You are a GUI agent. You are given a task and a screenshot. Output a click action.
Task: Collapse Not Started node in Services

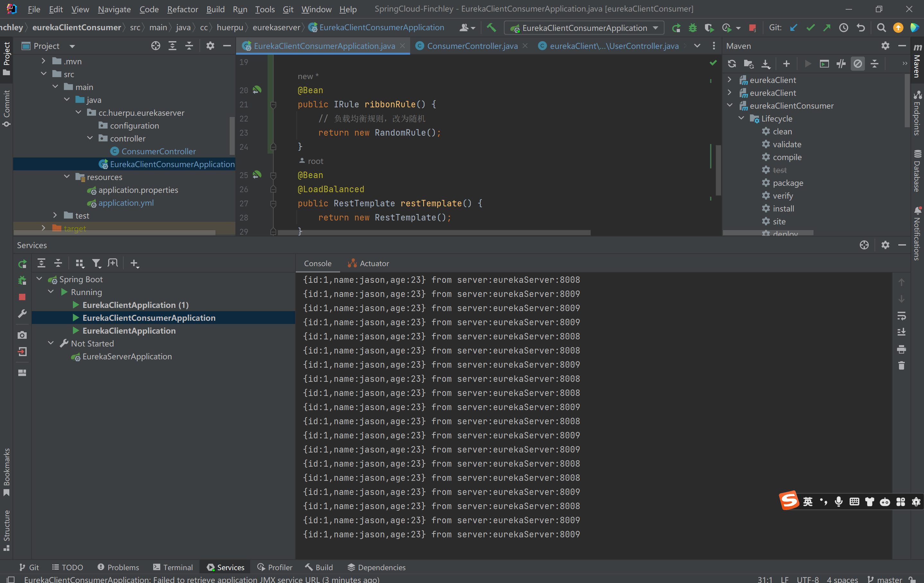51,343
